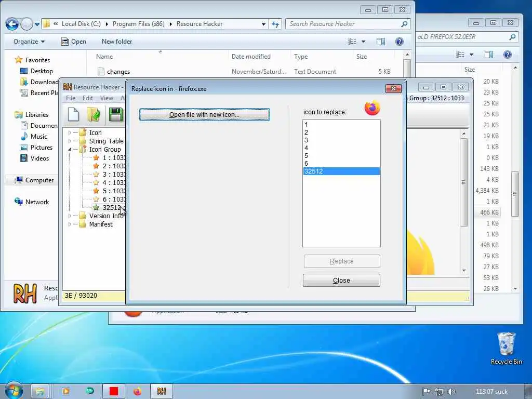Click the refresh icon beside the address bar

[275, 24]
